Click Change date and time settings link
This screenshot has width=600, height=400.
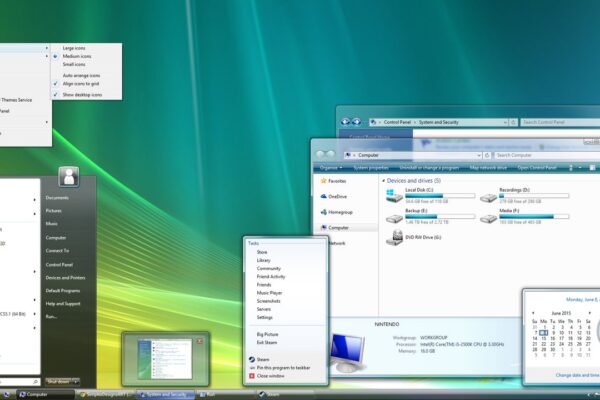click(x=565, y=375)
